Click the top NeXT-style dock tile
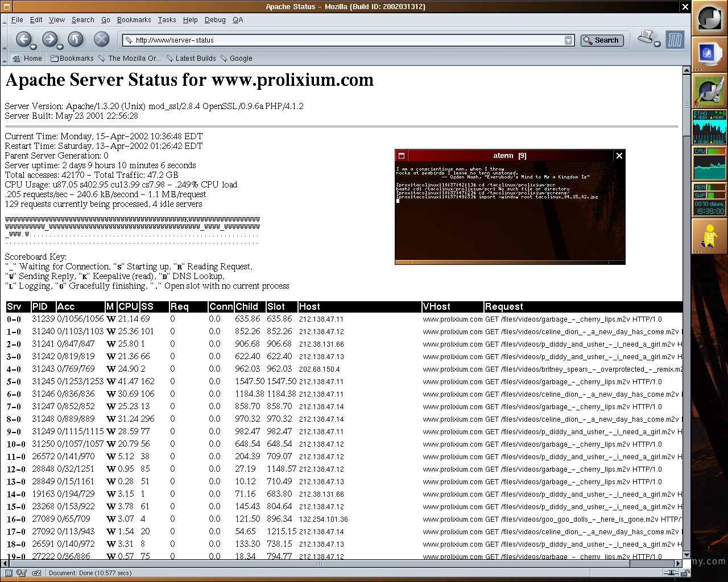Viewport: 728px width, 582px height. click(x=709, y=19)
